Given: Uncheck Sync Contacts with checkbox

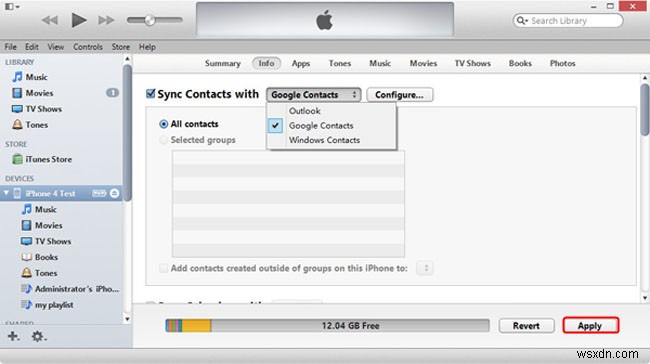Looking at the screenshot, I should [150, 94].
